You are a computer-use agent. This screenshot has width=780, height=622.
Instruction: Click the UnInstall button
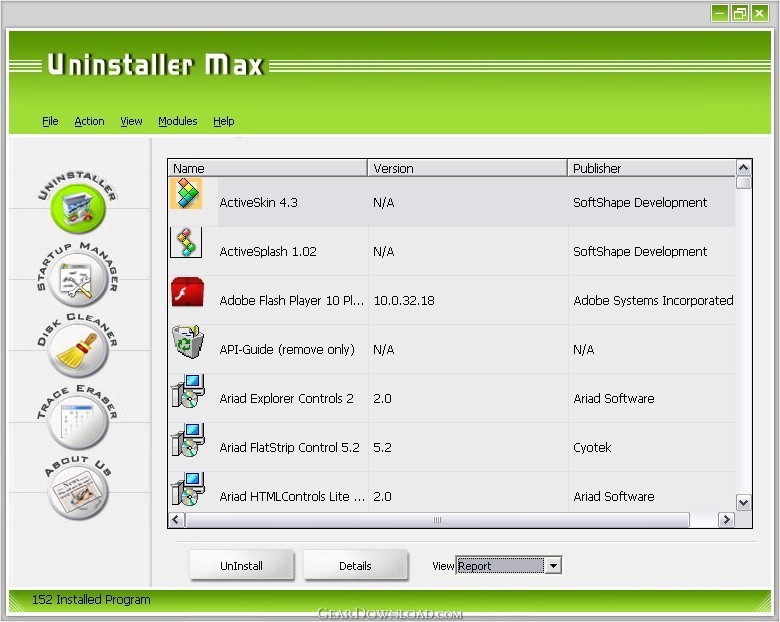[x=241, y=565]
